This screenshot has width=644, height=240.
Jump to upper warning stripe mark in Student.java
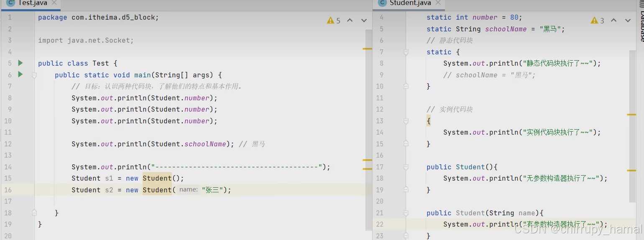(x=631, y=114)
